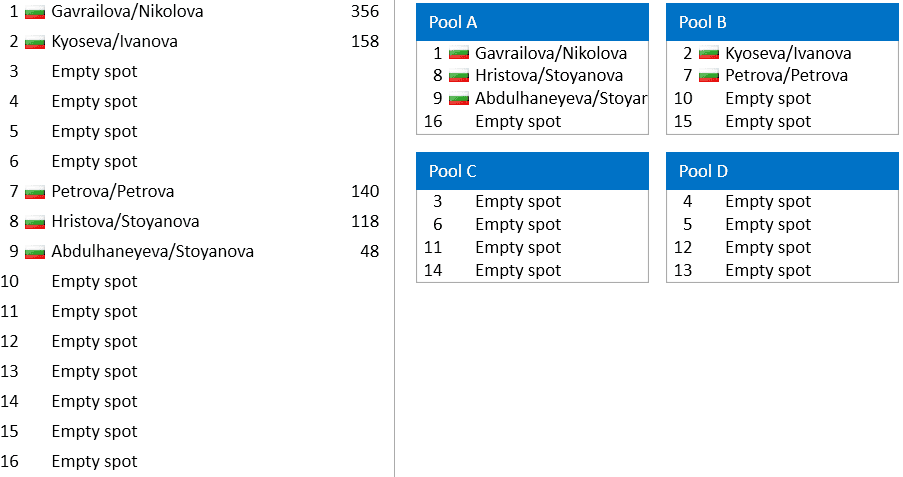This screenshot has width=903, height=477.
Task: Open Hristova/Stoyanova entry in Pool A
Action: point(549,75)
